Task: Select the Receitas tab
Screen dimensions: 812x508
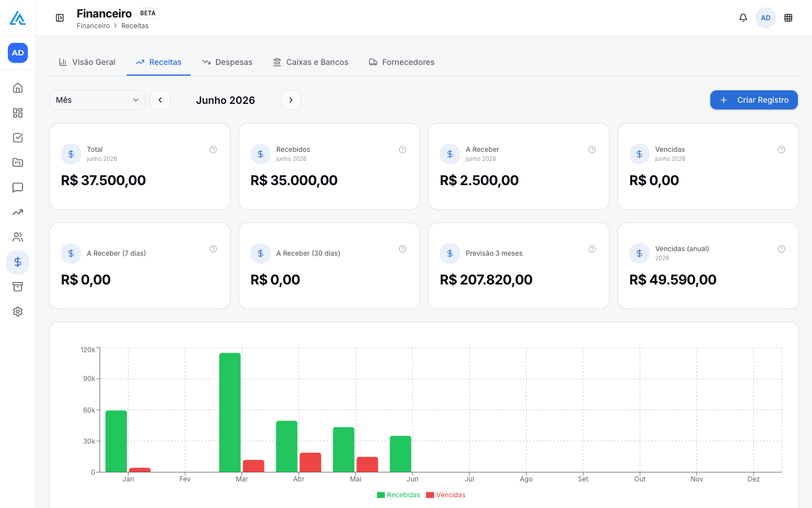Action: point(158,62)
